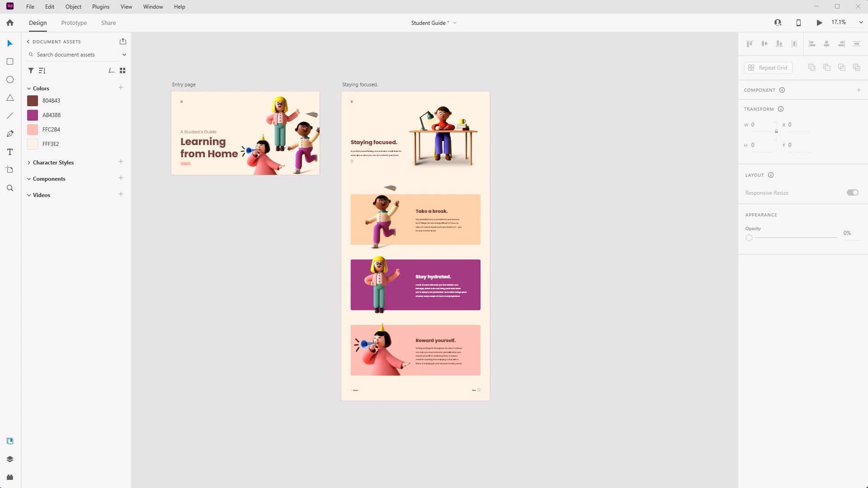868x488 pixels.
Task: Go to the Home screen icon
Action: [10, 23]
